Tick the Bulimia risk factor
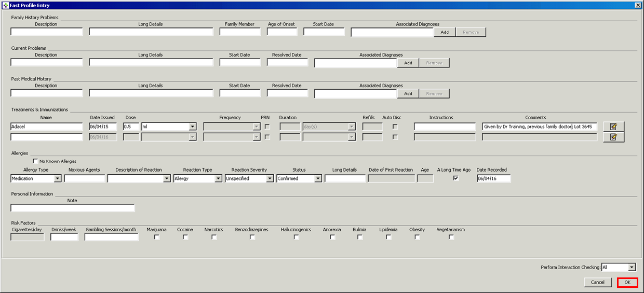This screenshot has height=293, width=644. 360,237
